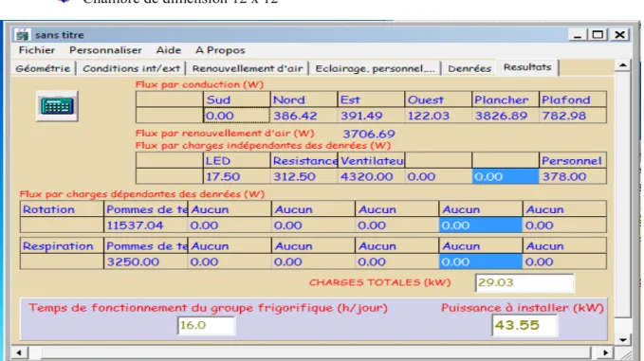
Task: Open the Personnaliser menu
Action: [x=105, y=50]
